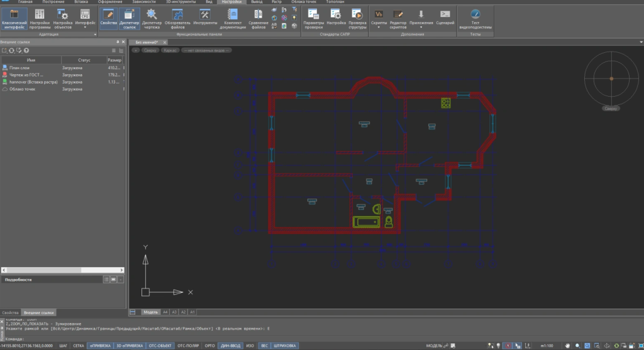This screenshot has width=644, height=350.
Task: Open the Диспетчер чертежа panel
Action: coord(152,18)
